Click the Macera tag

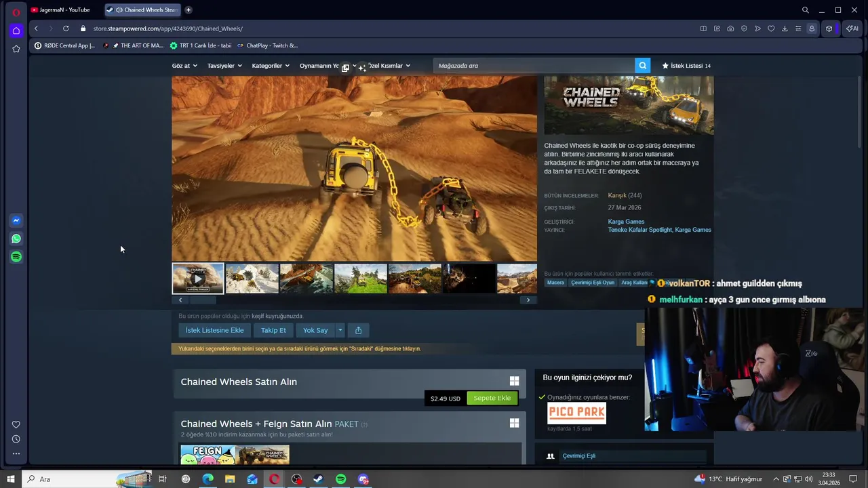pyautogui.click(x=555, y=283)
